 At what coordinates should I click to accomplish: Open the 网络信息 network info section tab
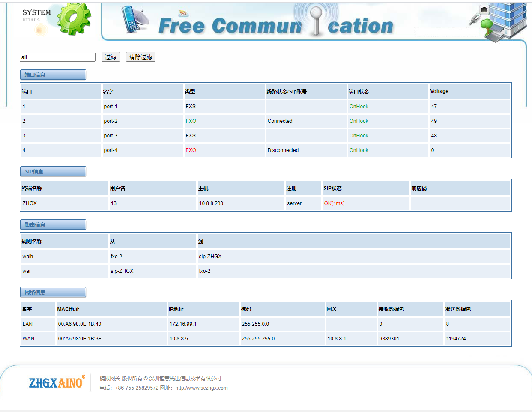(53, 292)
